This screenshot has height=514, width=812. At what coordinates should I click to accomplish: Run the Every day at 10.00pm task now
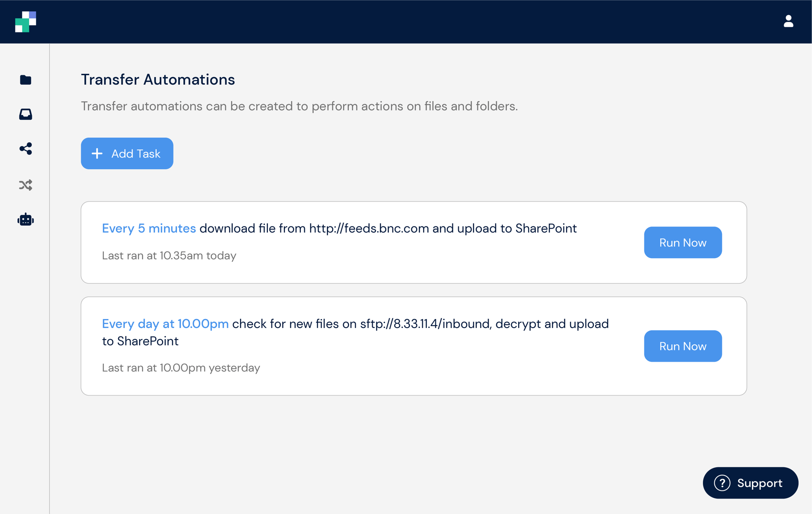click(683, 346)
